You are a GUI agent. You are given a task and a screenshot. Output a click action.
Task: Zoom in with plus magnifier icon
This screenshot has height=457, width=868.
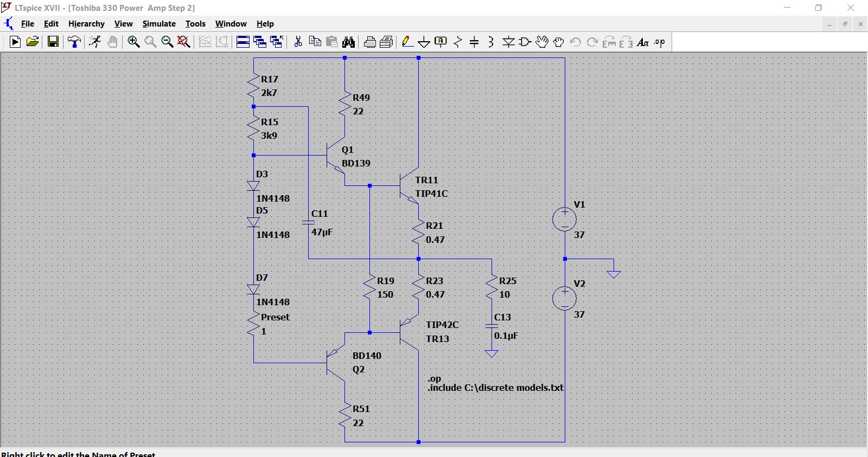133,42
